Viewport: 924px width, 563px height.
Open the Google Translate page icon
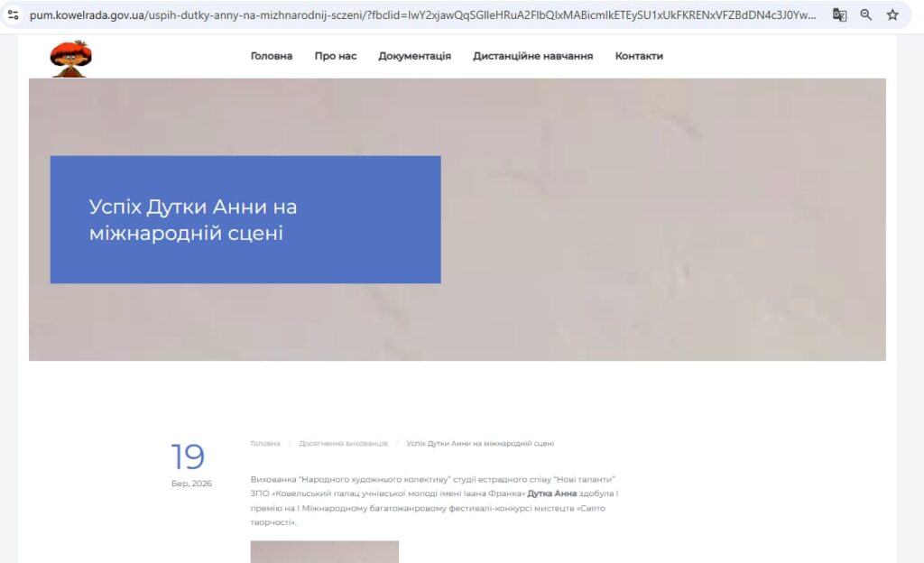point(839,14)
